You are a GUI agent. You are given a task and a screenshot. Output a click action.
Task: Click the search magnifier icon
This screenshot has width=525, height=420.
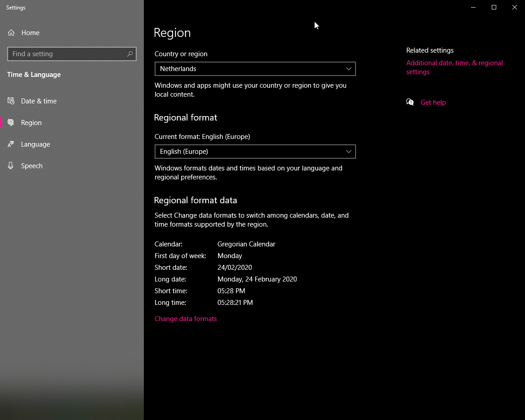coord(130,54)
